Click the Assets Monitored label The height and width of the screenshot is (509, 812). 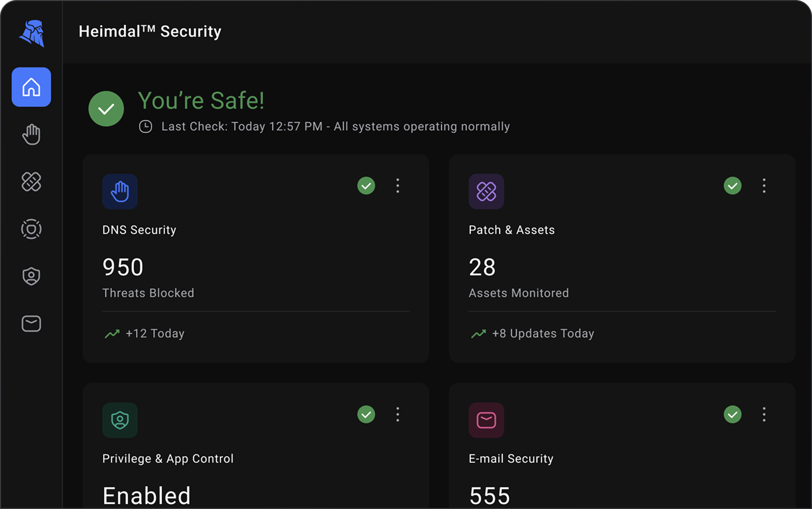tap(519, 293)
